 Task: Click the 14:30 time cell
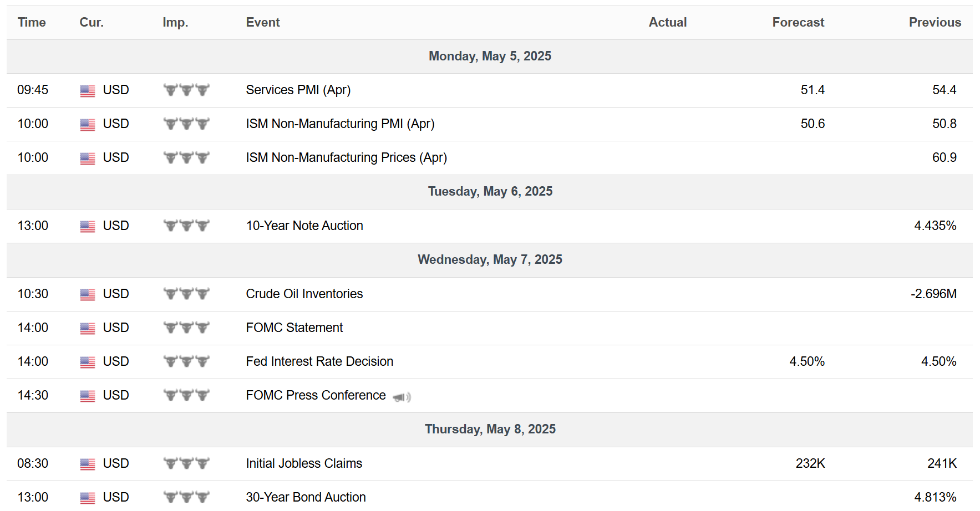[x=33, y=395]
